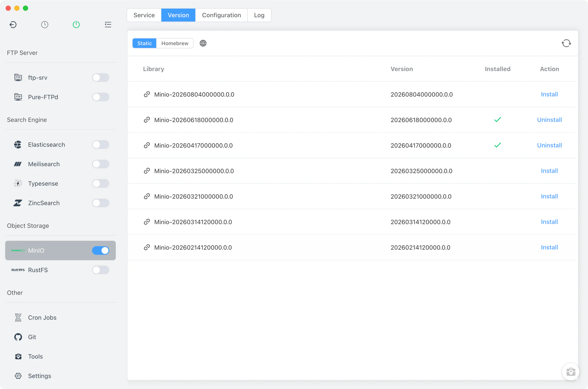Install Minio version 20260325000000.0.0
The height and width of the screenshot is (389, 588).
point(549,171)
